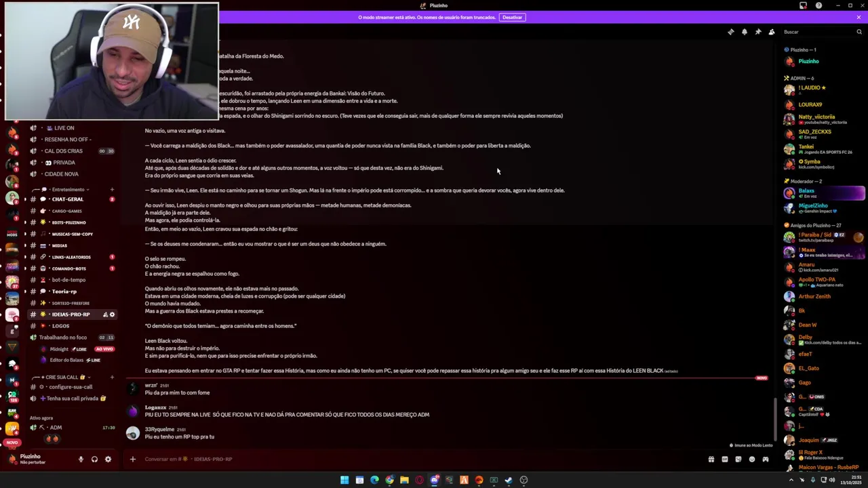This screenshot has height=488, width=868.
Task: Open the CARGO-GAMES channel
Action: point(71,211)
